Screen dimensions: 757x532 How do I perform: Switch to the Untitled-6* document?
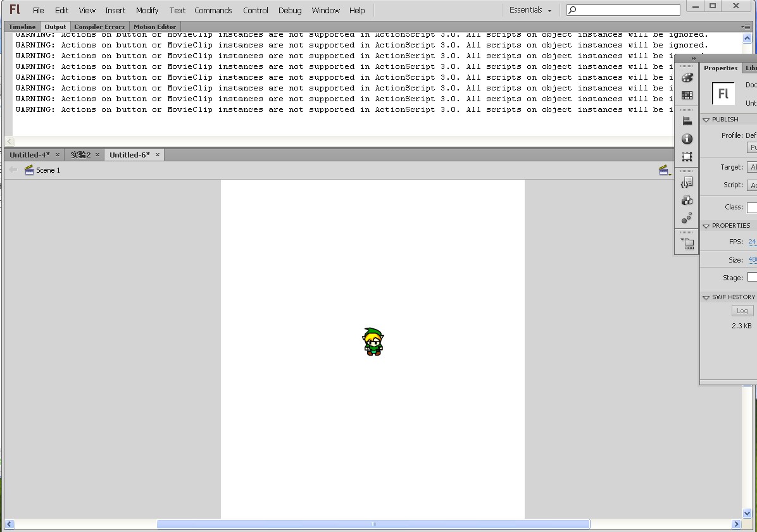click(x=130, y=155)
